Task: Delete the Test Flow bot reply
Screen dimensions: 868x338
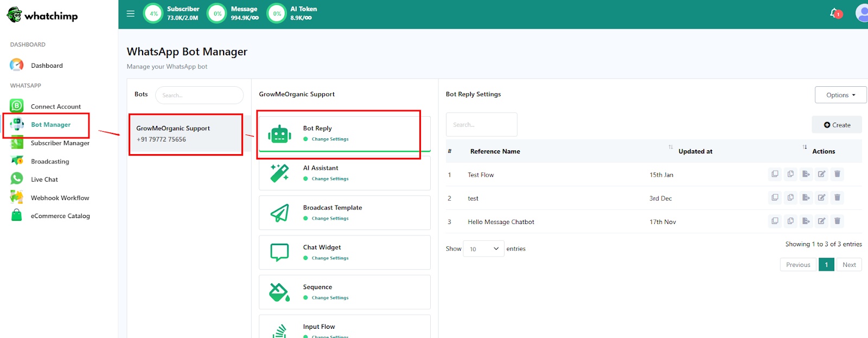Action: [838, 174]
